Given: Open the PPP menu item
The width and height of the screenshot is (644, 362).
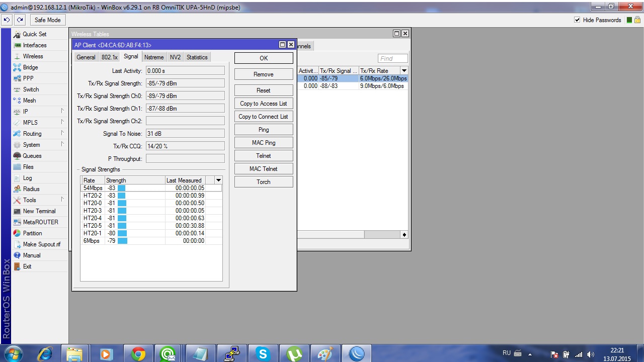Looking at the screenshot, I should 28,78.
